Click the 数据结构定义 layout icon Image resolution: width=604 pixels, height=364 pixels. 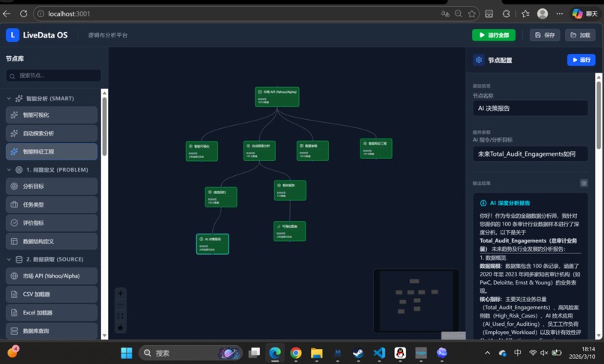click(x=14, y=241)
